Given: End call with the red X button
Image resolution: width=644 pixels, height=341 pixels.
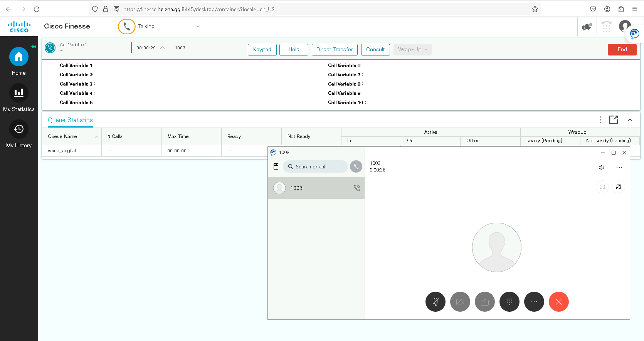Looking at the screenshot, I should pyautogui.click(x=558, y=302).
